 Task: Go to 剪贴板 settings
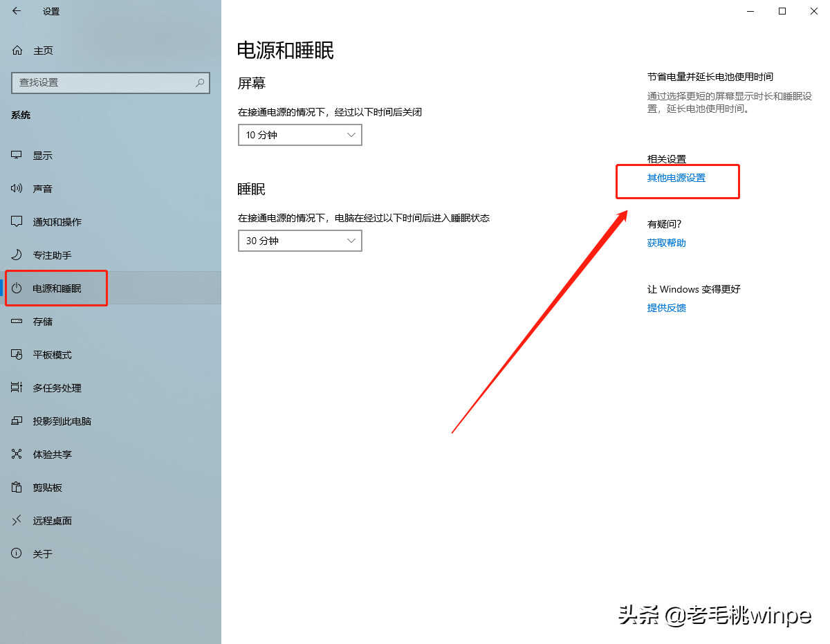coord(111,488)
